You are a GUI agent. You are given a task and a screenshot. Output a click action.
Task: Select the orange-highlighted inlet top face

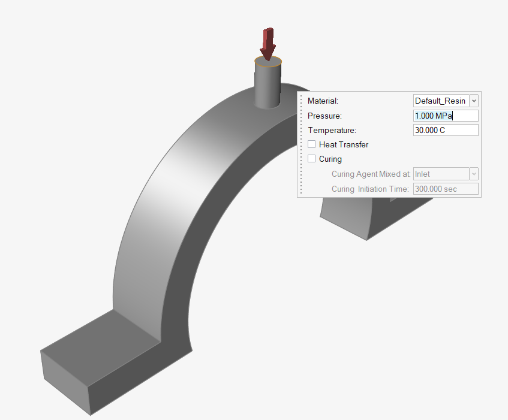click(x=267, y=61)
